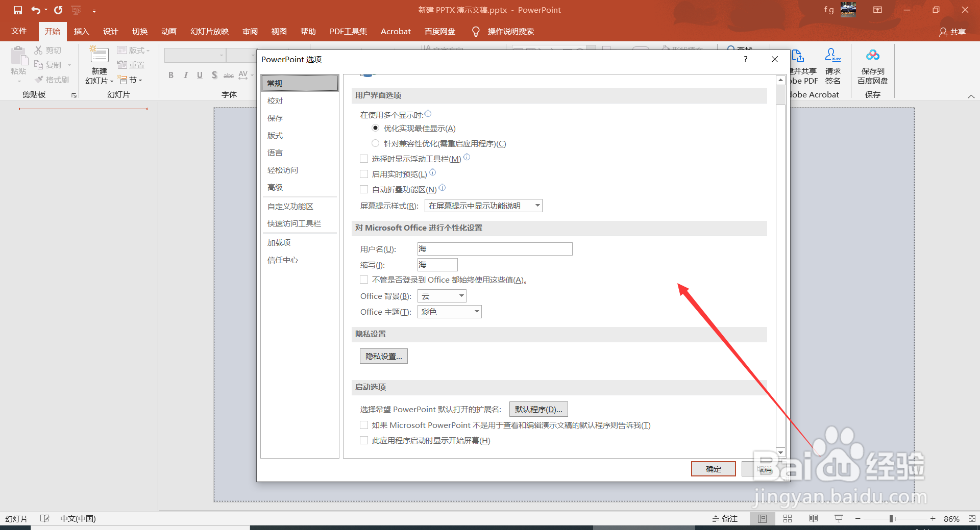This screenshot has height=530, width=980.
Task: Open the Design (设计) ribbon tab
Action: 111,32
